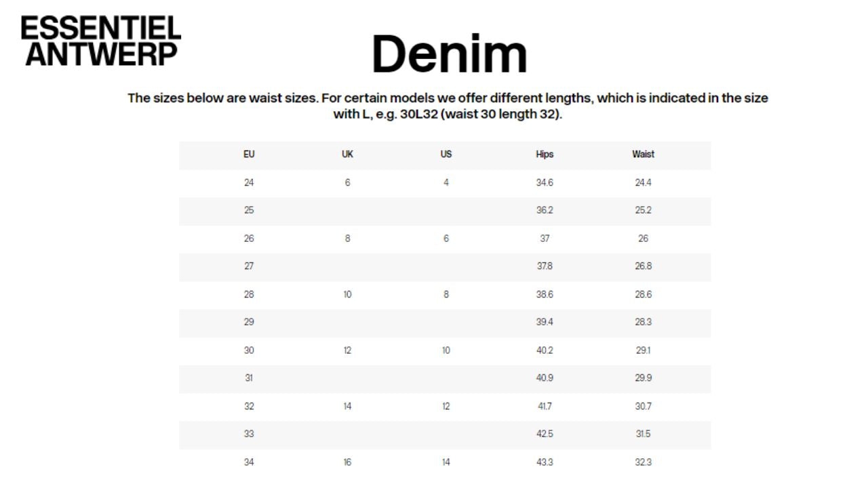
Task: Click the Essentiel Antwerp logo
Action: [x=101, y=41]
